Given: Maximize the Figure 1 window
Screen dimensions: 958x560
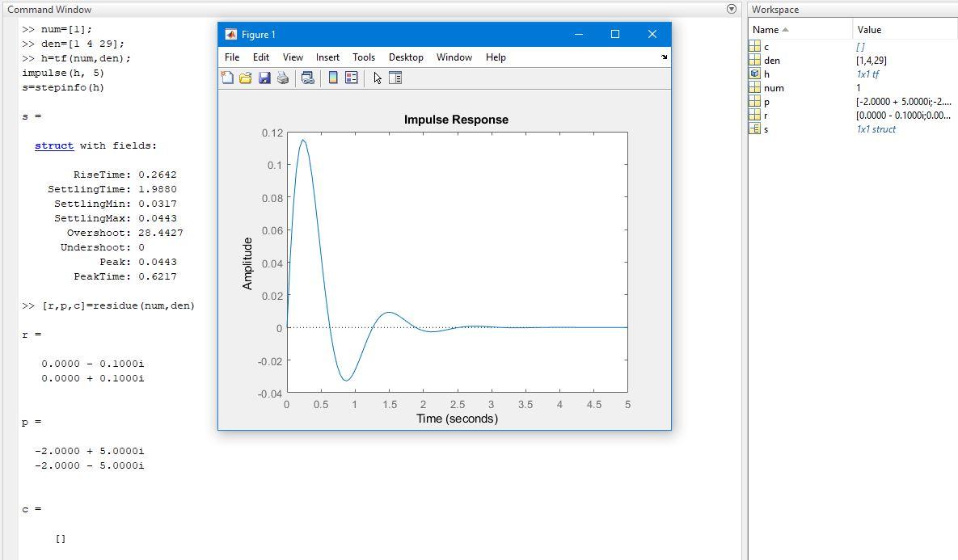Looking at the screenshot, I should pyautogui.click(x=615, y=34).
